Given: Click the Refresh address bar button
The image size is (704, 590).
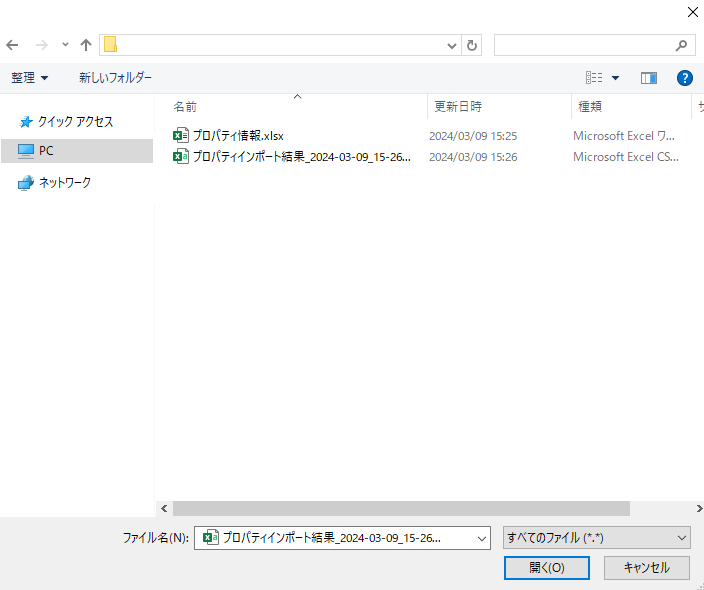Looking at the screenshot, I should (473, 45).
